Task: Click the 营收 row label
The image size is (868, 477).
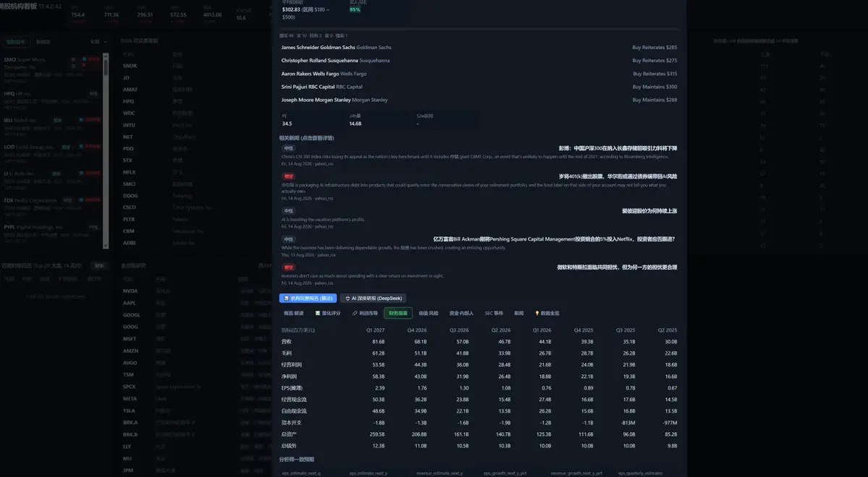Action: coord(286,341)
